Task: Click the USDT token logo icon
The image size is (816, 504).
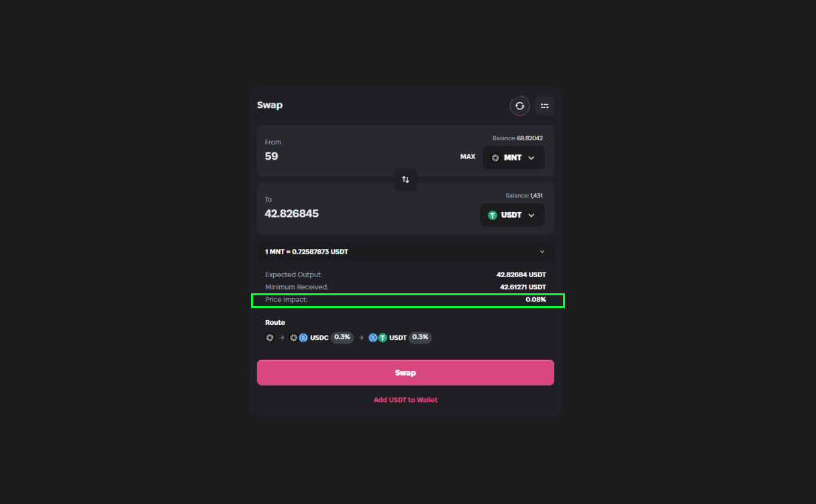Action: [493, 215]
